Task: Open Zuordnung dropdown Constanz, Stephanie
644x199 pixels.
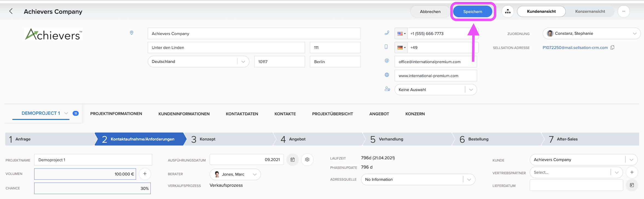Action: pyautogui.click(x=591, y=33)
